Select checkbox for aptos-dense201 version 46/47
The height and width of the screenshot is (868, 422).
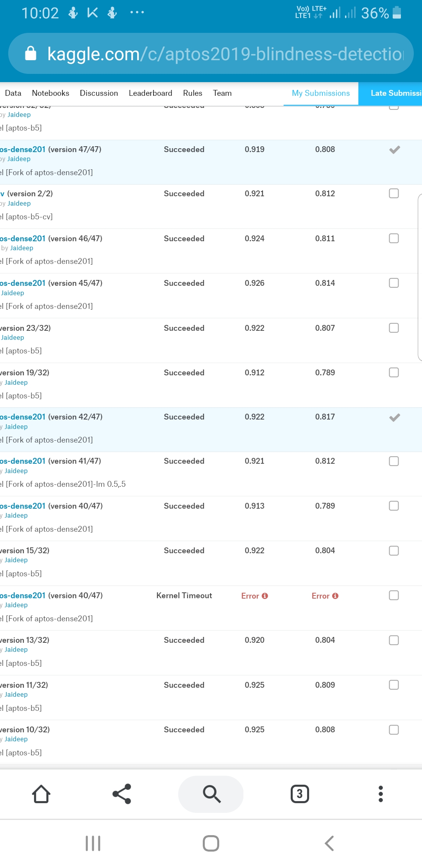(393, 238)
